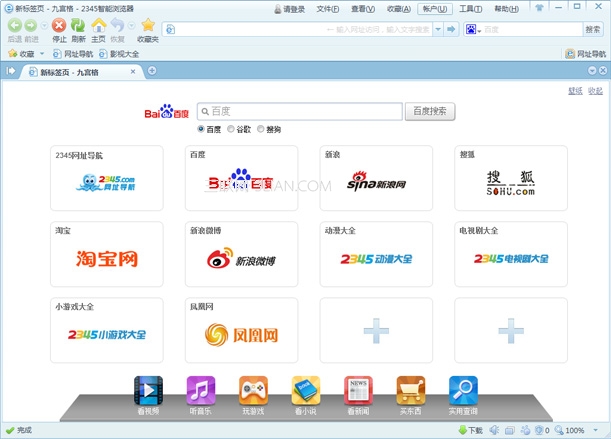Open the 百度 speed-dial tile
The height and width of the screenshot is (439, 611).
(x=242, y=178)
